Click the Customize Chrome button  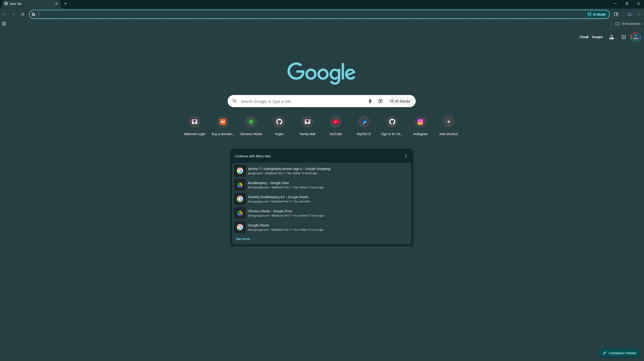pyautogui.click(x=619, y=353)
